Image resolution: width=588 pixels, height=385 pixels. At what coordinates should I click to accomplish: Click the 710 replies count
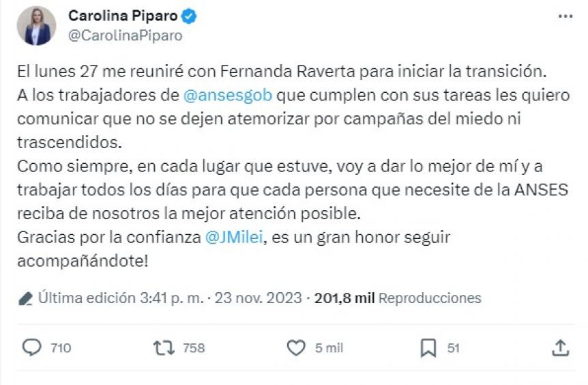(x=61, y=348)
